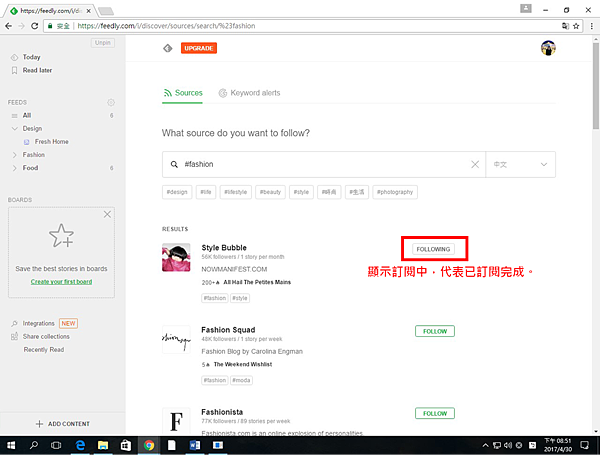The image size is (600, 458).
Task: Bookmark this page with the star icon
Action: 576,26
